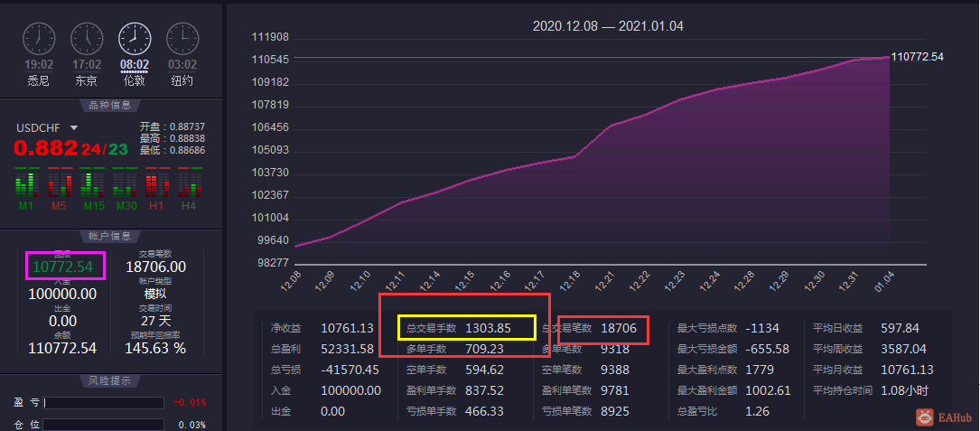Select the New York clock icon
The image size is (980, 431).
pos(182,39)
